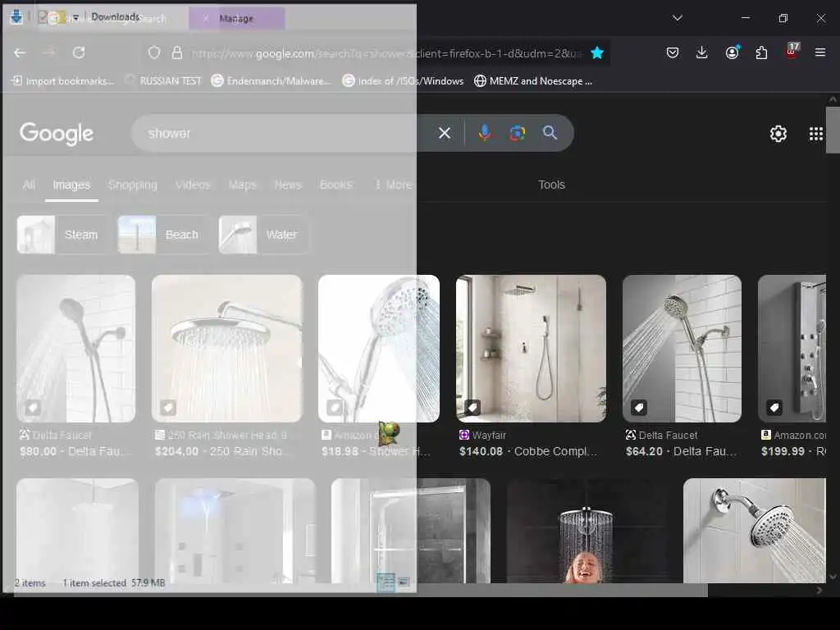
Task: Open the Tools filter options
Action: point(551,185)
